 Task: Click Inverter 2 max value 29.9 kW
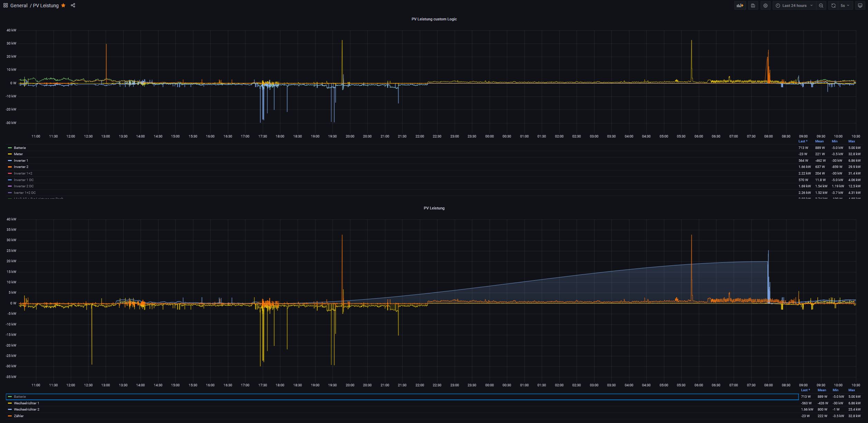click(x=854, y=167)
